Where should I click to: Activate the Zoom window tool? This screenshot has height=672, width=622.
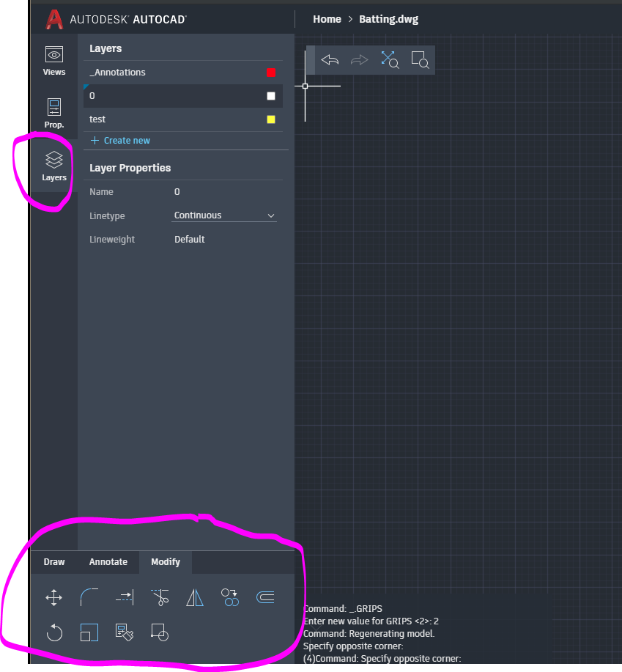[420, 59]
